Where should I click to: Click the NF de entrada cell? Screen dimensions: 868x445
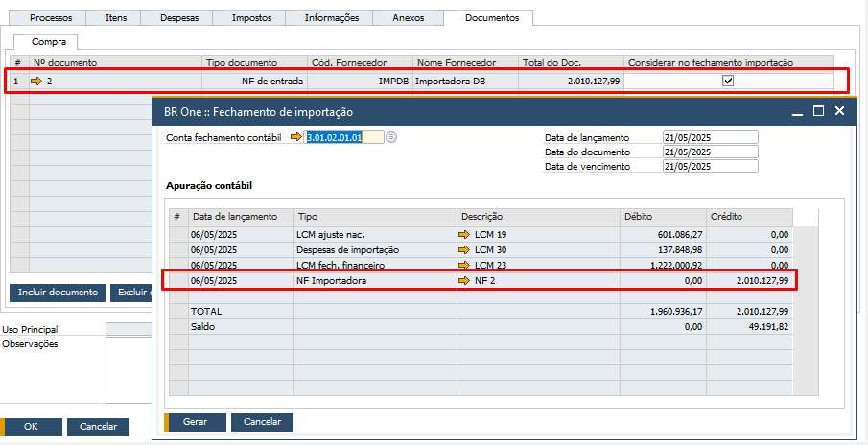(x=254, y=82)
